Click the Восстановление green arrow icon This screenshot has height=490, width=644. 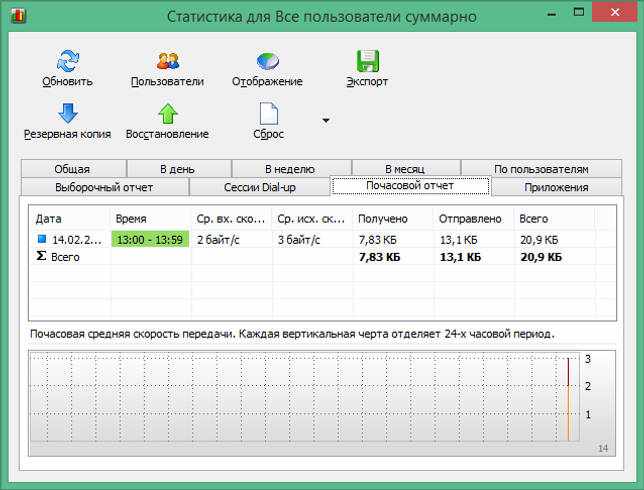tap(168, 113)
